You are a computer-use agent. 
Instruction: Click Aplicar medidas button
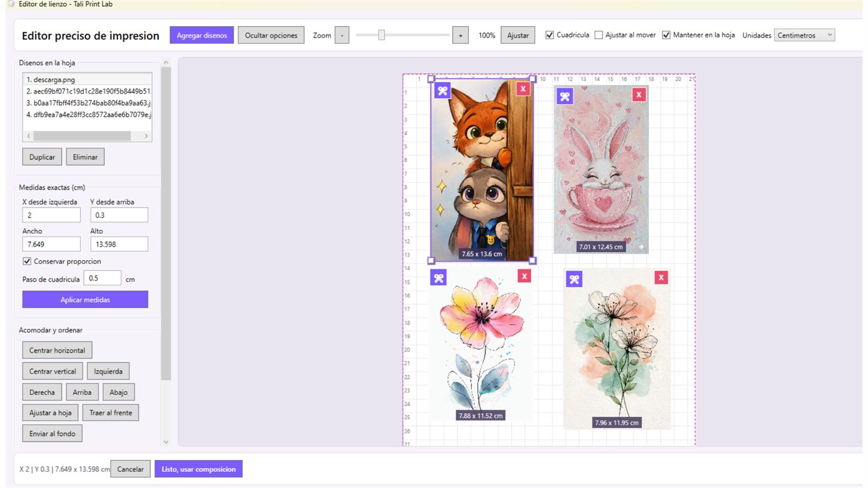tap(85, 299)
